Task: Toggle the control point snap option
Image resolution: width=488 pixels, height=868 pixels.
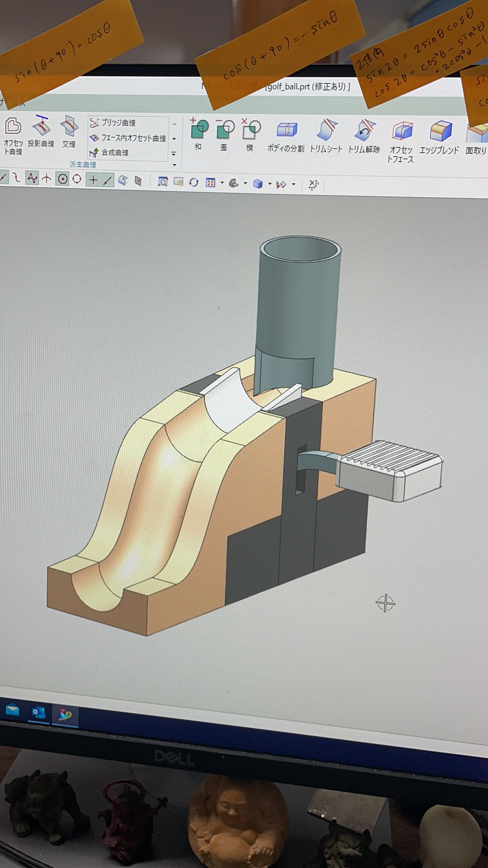Action: coord(32,179)
